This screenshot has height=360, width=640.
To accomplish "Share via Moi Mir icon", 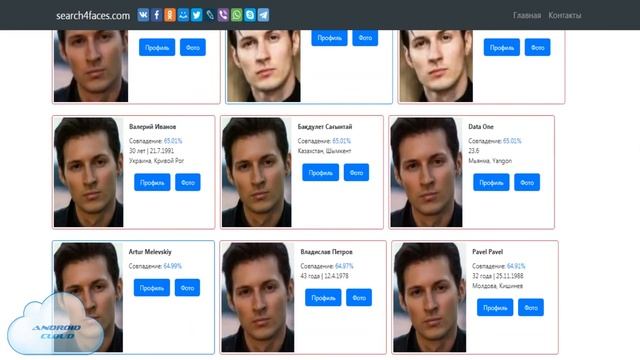I will [x=183, y=15].
